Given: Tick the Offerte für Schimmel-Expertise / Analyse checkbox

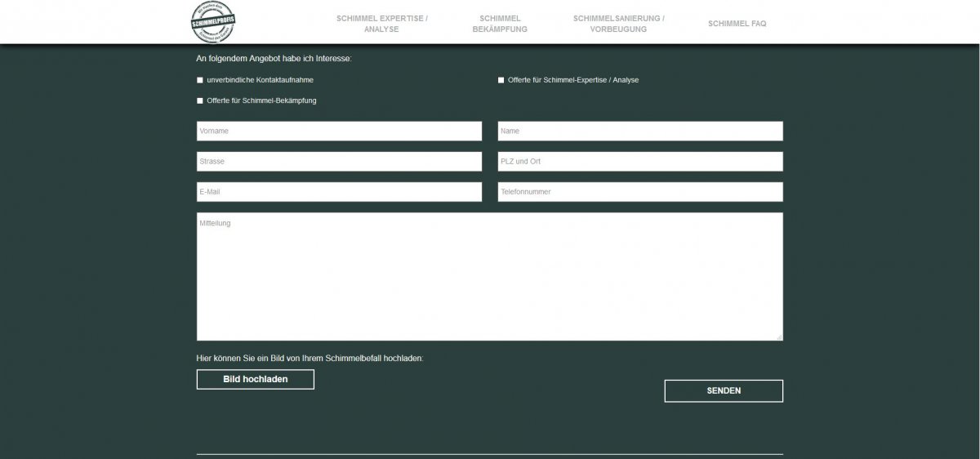Looking at the screenshot, I should point(501,80).
